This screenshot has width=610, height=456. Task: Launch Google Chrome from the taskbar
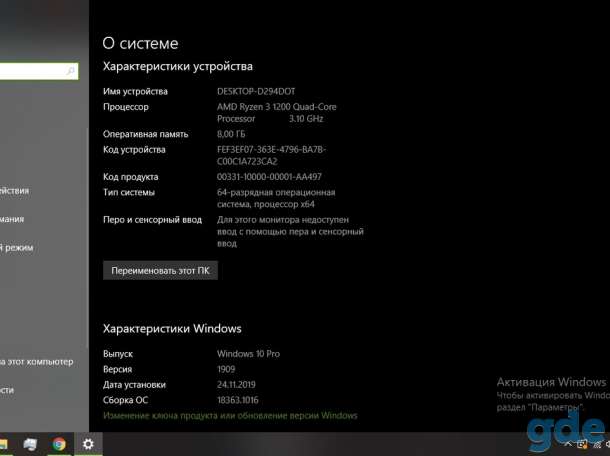(59, 444)
